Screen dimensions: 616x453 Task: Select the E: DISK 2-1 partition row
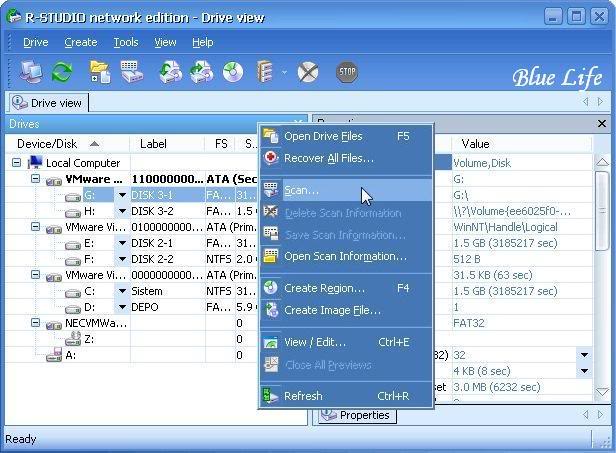132,243
